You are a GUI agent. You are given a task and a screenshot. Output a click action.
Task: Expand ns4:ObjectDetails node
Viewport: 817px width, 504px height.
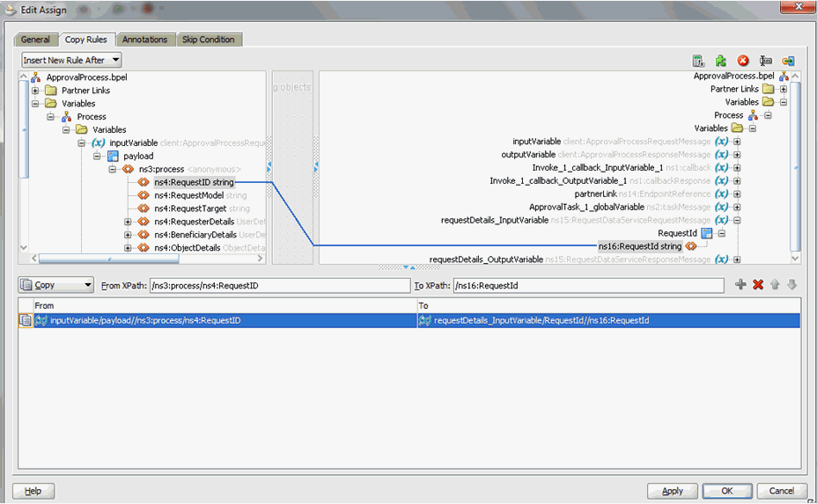coord(128,248)
